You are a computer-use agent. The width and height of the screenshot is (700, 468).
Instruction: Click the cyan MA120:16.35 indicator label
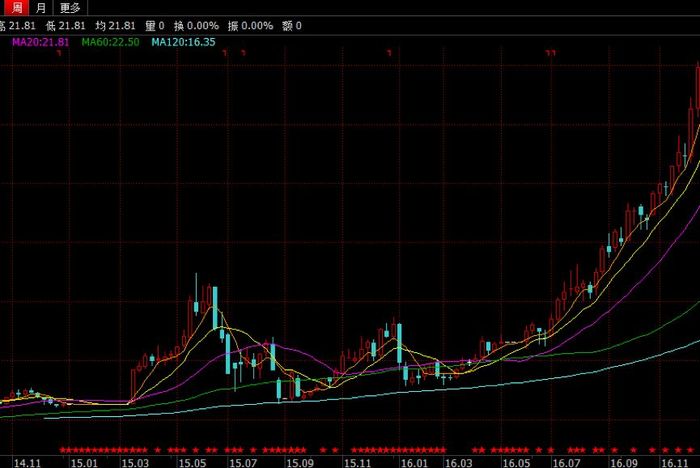[183, 42]
